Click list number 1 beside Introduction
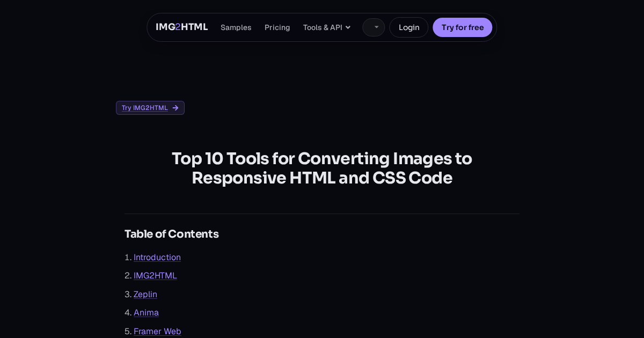Viewport: 644px width, 338px height. (128, 257)
